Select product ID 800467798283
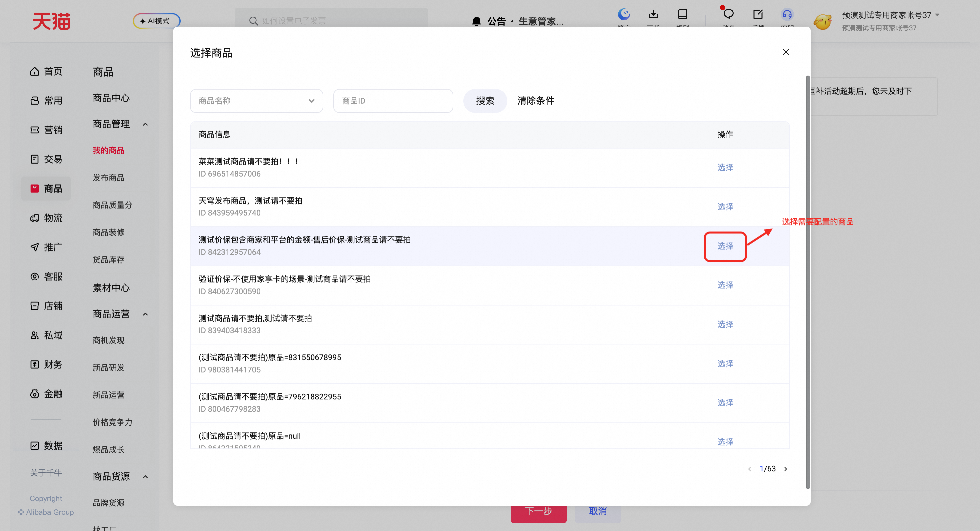The image size is (980, 531). pos(725,402)
